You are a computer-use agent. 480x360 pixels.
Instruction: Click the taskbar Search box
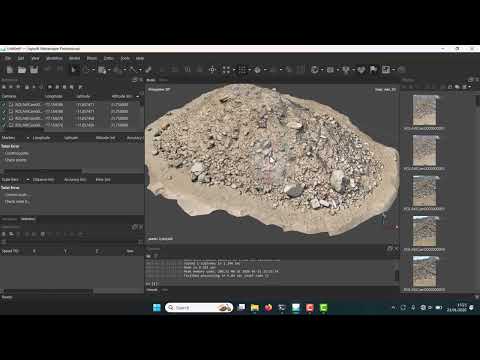tap(199, 308)
